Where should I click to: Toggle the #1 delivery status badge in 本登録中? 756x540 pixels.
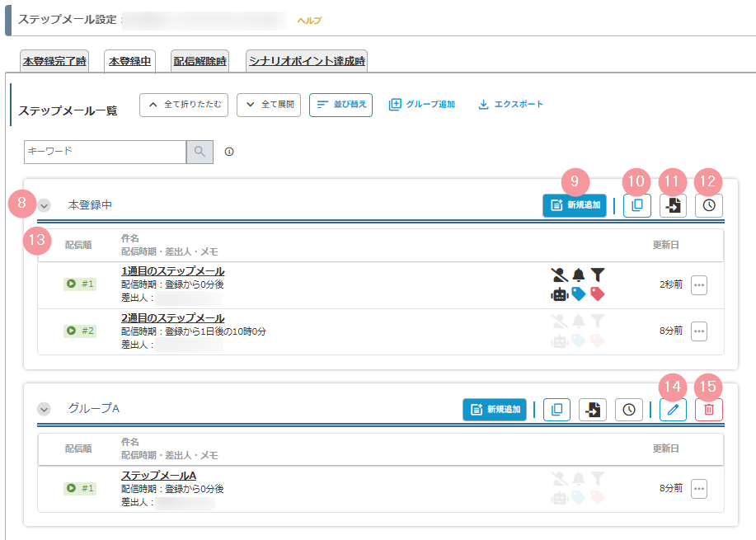(80, 284)
